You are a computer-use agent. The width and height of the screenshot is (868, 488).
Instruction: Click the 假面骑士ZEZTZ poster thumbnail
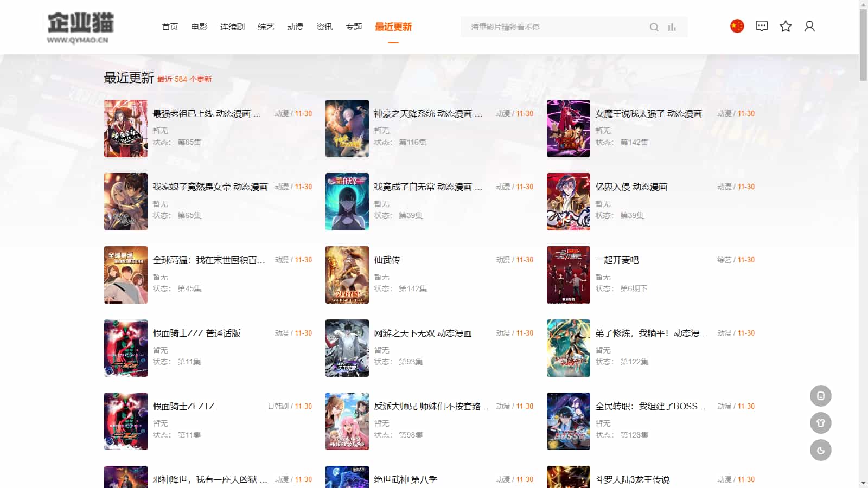coord(126,421)
